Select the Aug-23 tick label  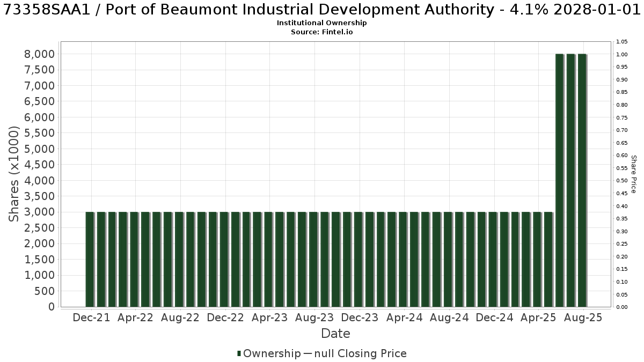click(315, 317)
